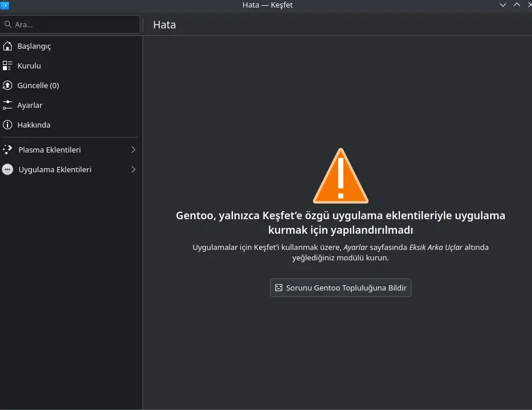
Task: Click the Ayarlar sliders icon
Action: pyautogui.click(x=8, y=105)
